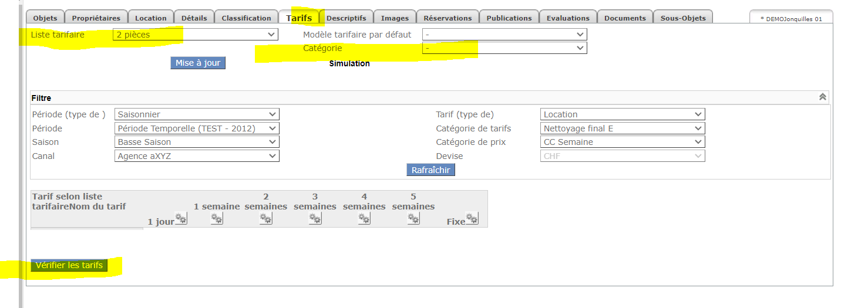This screenshot has height=308, width=868.
Task: Go to the Sous-Objets tab
Action: coord(683,18)
